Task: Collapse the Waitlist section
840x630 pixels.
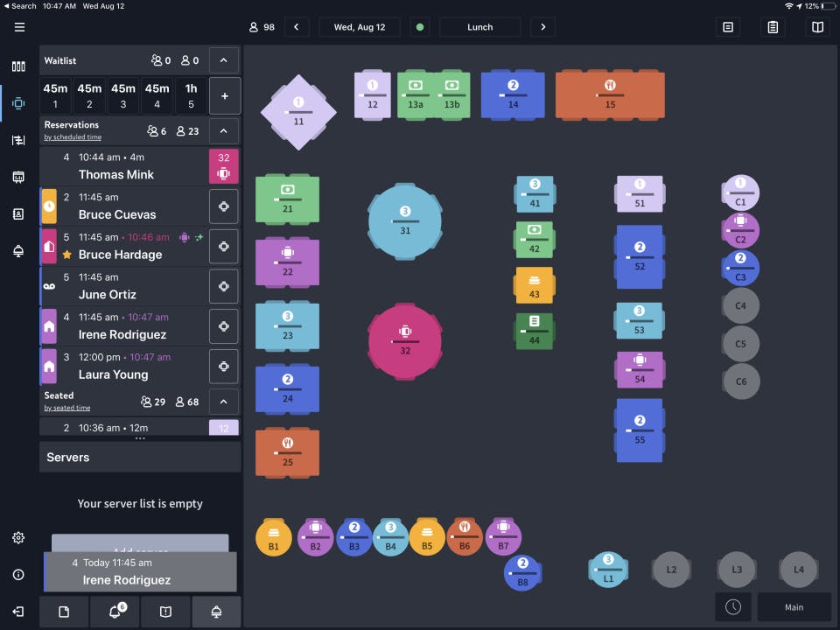Action: pyautogui.click(x=224, y=60)
